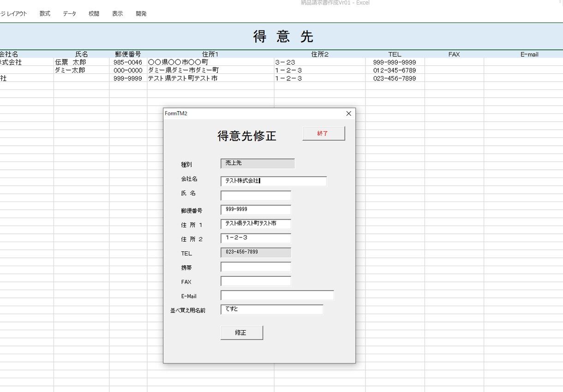Switch to the 表示 ribbon tab
The width and height of the screenshot is (563, 392).
(x=118, y=14)
